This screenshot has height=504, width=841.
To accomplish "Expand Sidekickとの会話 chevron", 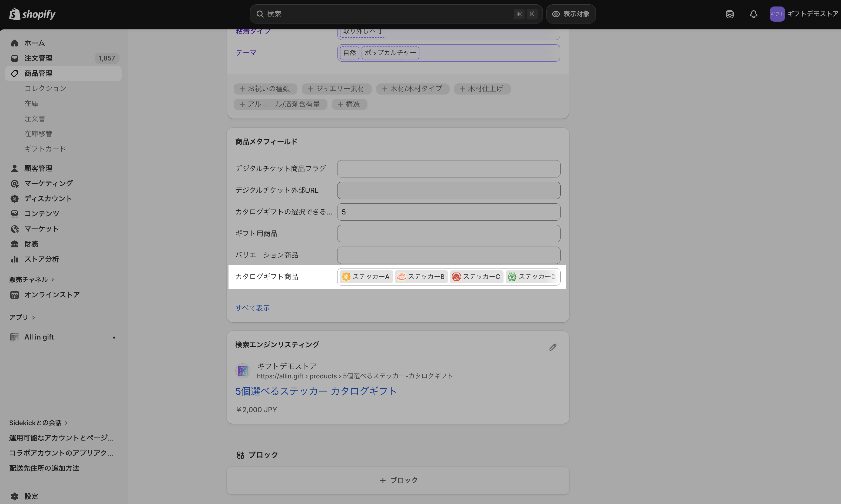I will [67, 423].
